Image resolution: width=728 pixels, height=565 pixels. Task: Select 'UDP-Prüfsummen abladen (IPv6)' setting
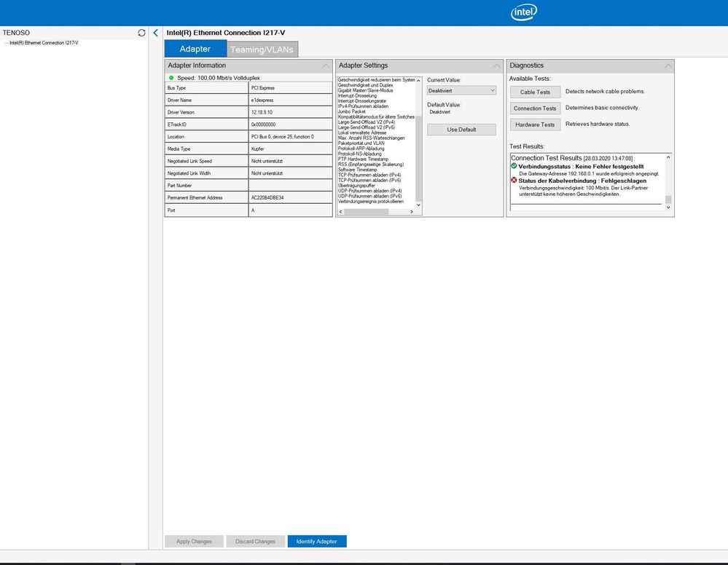click(x=370, y=196)
